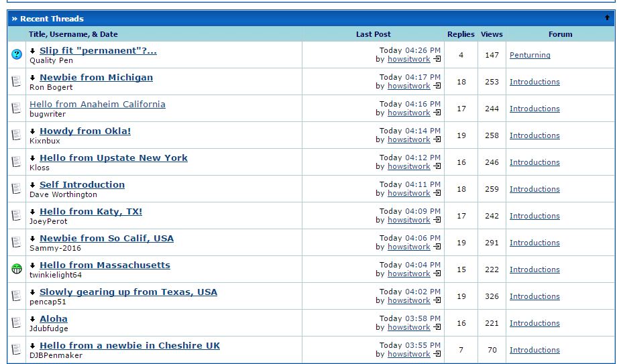The height and width of the screenshot is (364, 617).
Task: Click username Dave Worthington
Action: pos(63,194)
